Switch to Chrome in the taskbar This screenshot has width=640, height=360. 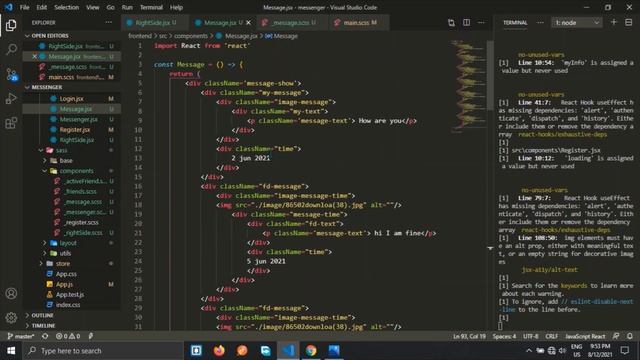(311, 351)
